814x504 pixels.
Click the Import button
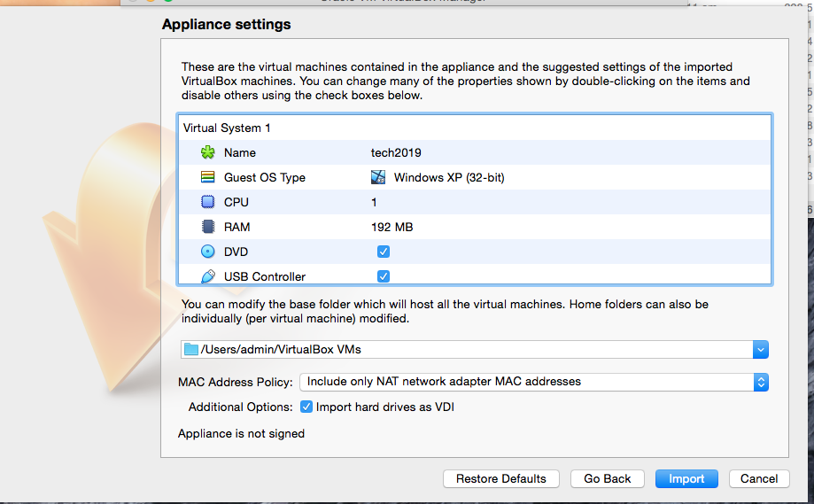[x=686, y=478]
